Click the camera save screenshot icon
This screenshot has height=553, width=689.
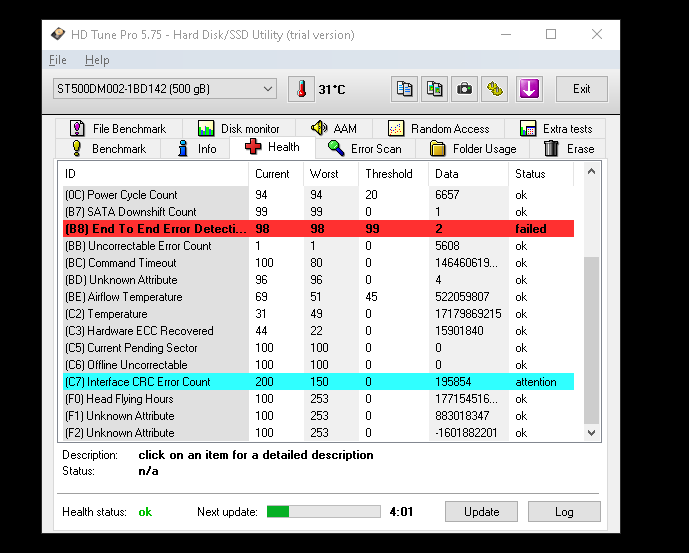coord(464,89)
